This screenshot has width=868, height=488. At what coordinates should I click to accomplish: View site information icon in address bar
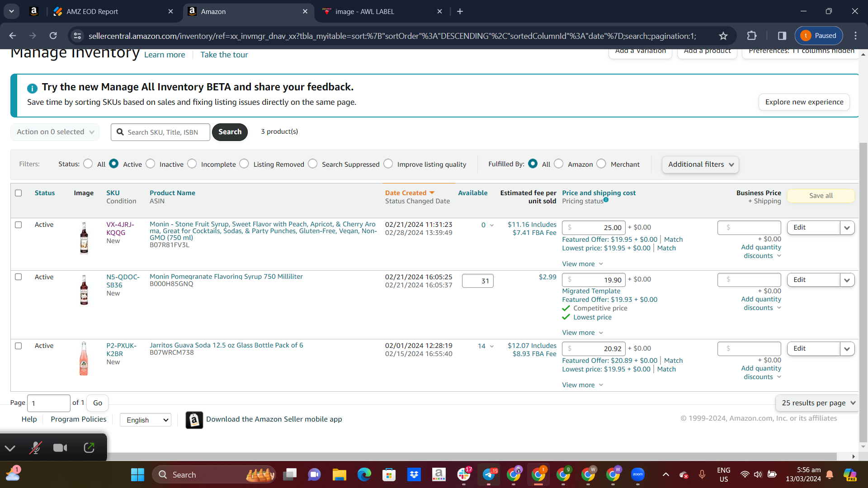tap(78, 36)
